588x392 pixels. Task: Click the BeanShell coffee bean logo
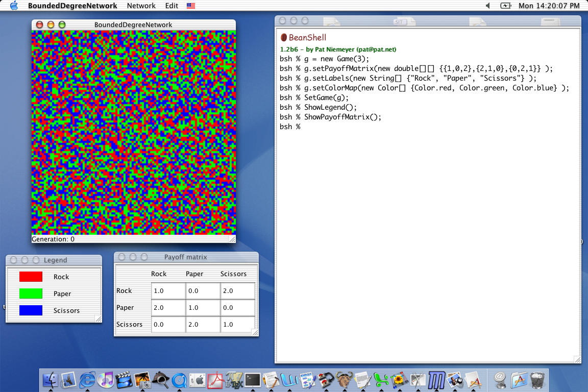pyautogui.click(x=284, y=37)
